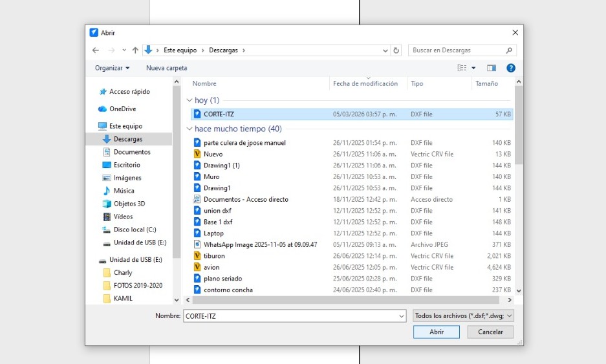
Task: Select the CORTE-ITZ DXF file icon
Action: (197, 114)
